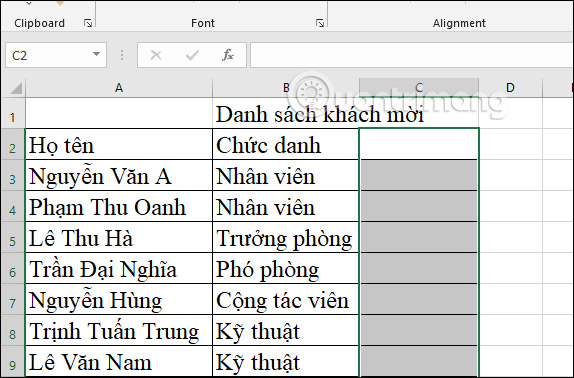The width and height of the screenshot is (574, 378).
Task: Open the Font settings dialog launcher
Action: coord(320,23)
